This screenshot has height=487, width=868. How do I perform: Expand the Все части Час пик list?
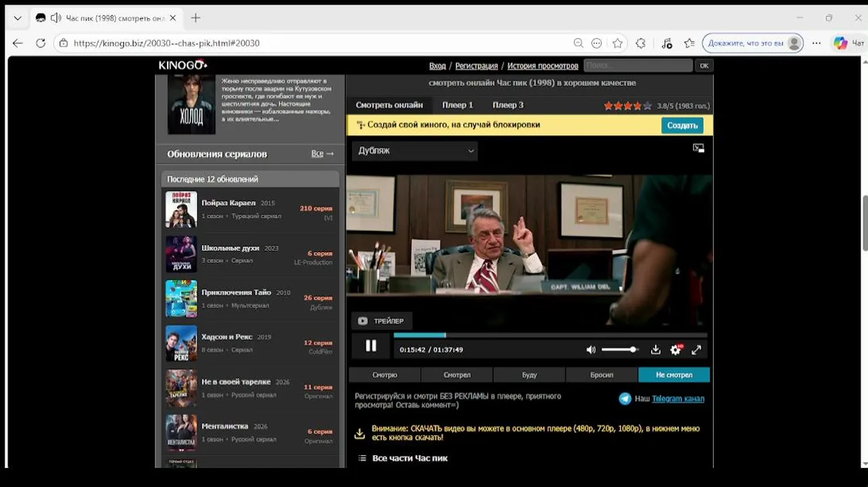point(410,458)
